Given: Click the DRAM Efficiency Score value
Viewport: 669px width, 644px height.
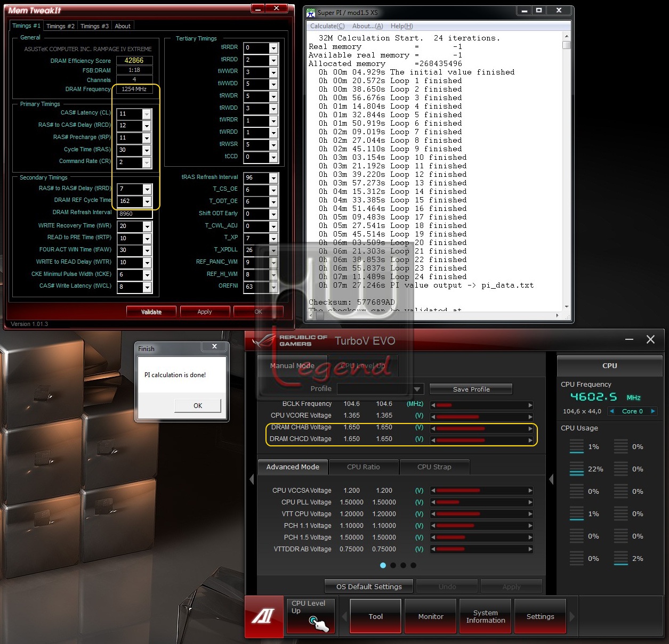Looking at the screenshot, I should coord(134,61).
